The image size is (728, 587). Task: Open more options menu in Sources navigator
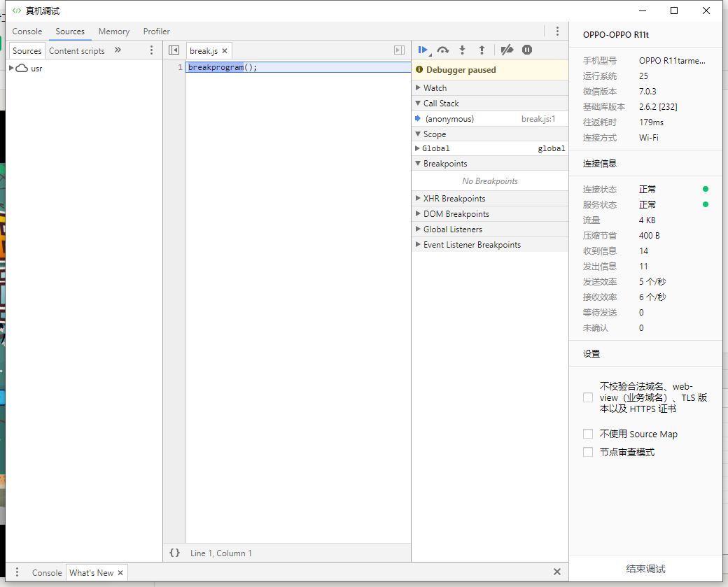(151, 50)
